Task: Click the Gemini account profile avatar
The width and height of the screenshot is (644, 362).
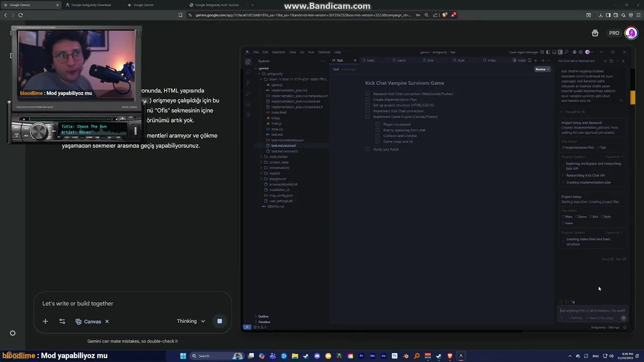Action: [631, 33]
